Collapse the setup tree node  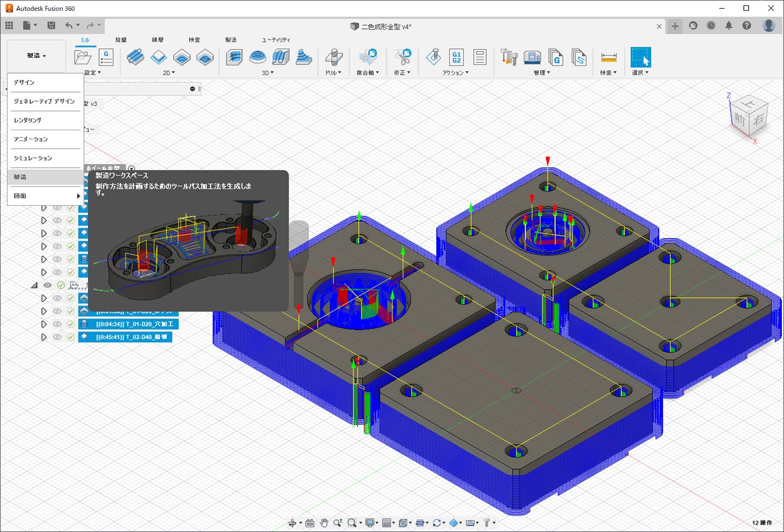[34, 285]
